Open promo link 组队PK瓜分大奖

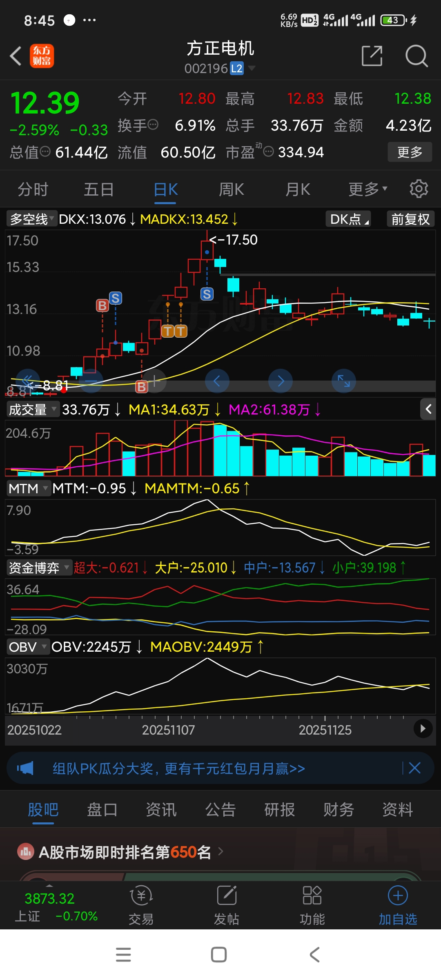pos(178,768)
